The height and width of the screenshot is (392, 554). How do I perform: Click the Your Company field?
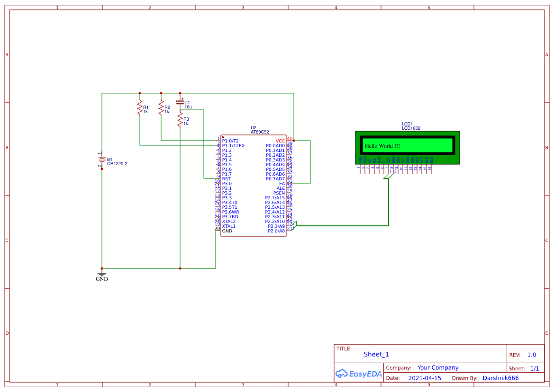coord(438,367)
